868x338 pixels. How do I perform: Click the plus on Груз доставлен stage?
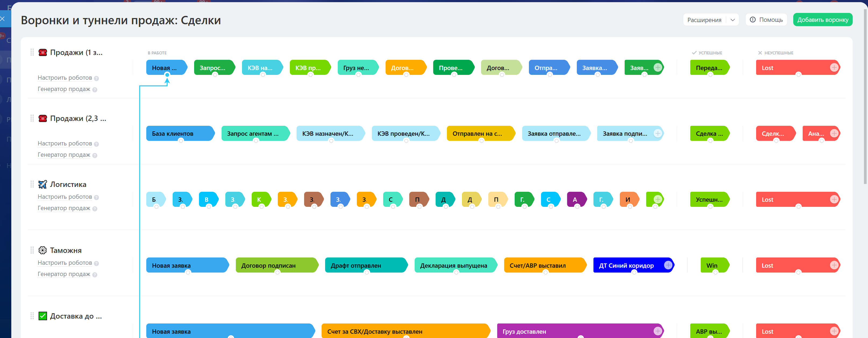point(657,331)
